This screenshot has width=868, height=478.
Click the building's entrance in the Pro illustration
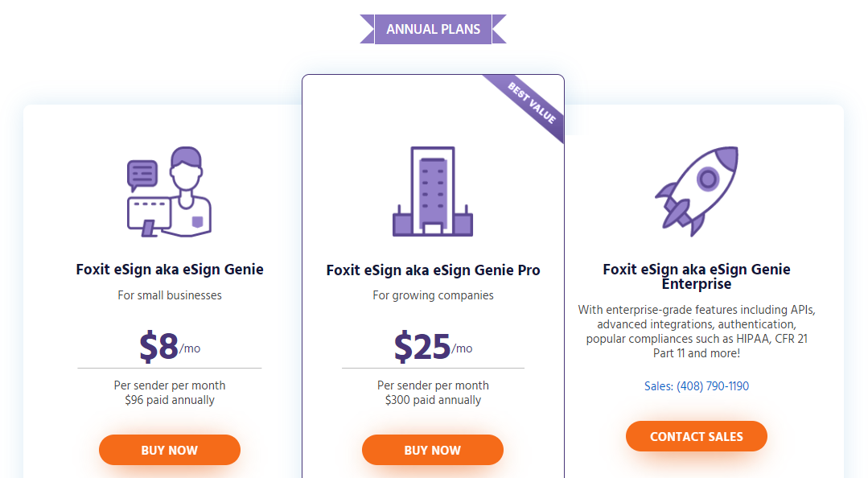[431, 229]
